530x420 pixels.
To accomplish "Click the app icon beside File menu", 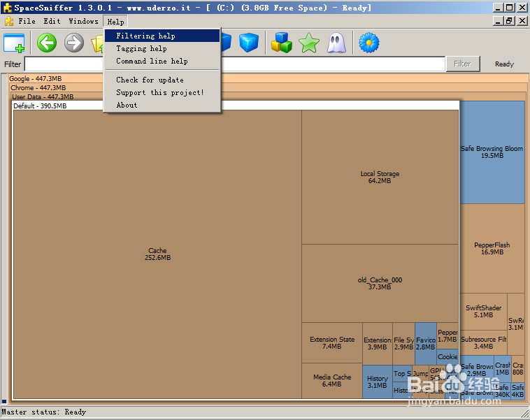I will pyautogui.click(x=9, y=21).
